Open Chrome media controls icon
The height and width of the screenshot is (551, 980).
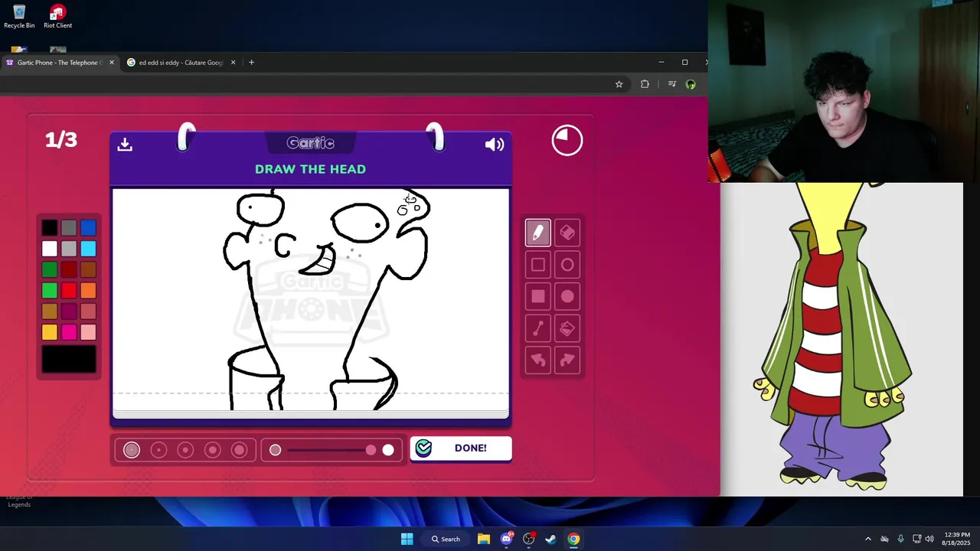[x=672, y=84]
